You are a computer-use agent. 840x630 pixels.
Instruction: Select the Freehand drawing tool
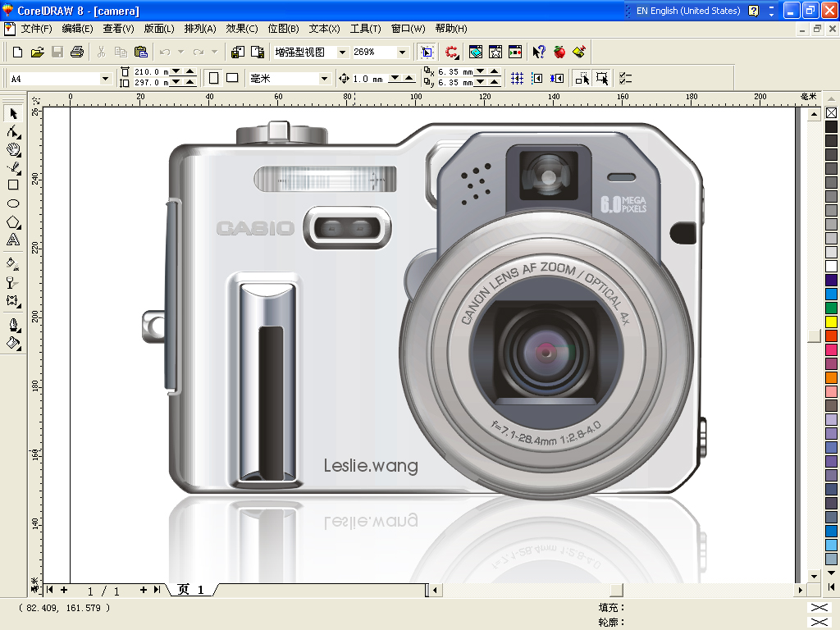[13, 167]
